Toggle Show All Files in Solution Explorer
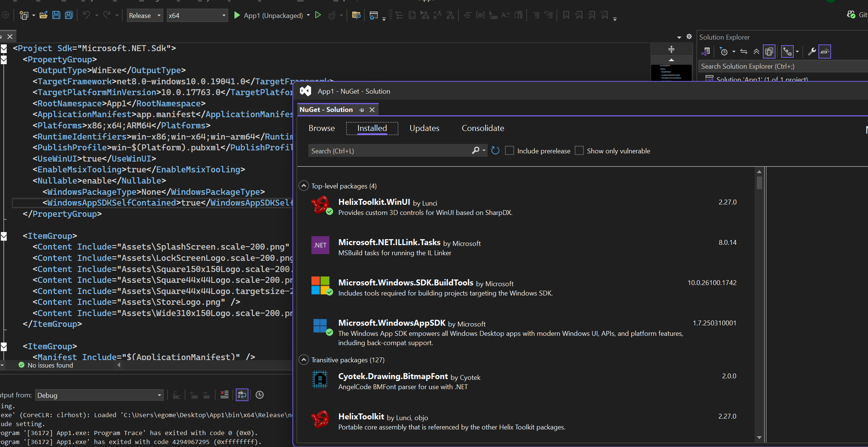The width and height of the screenshot is (868, 447). tap(769, 51)
